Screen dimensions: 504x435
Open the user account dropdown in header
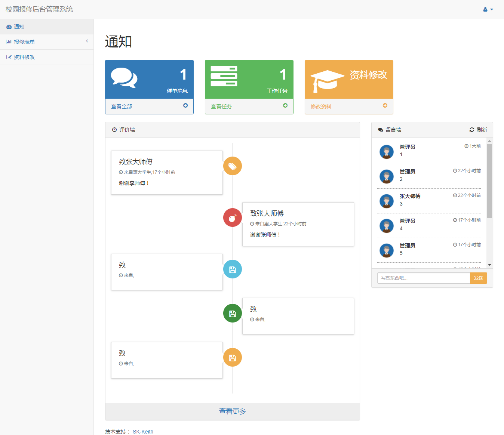(x=488, y=9)
